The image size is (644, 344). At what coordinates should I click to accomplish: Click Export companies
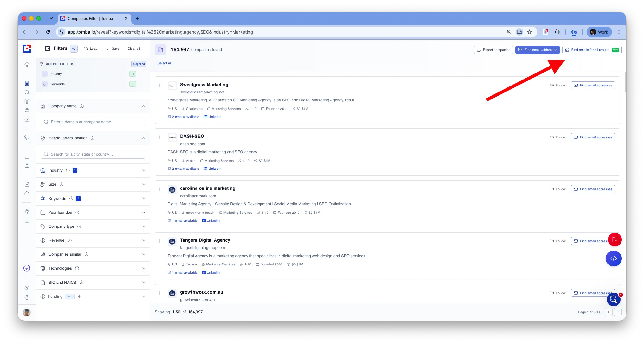pyautogui.click(x=493, y=50)
